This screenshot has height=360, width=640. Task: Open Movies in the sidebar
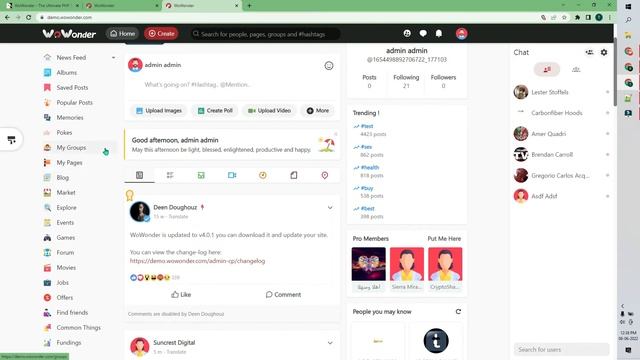[x=66, y=268]
